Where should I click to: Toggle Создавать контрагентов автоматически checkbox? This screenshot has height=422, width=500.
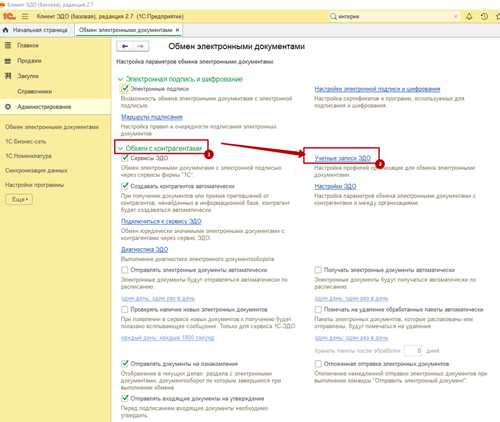click(x=125, y=186)
